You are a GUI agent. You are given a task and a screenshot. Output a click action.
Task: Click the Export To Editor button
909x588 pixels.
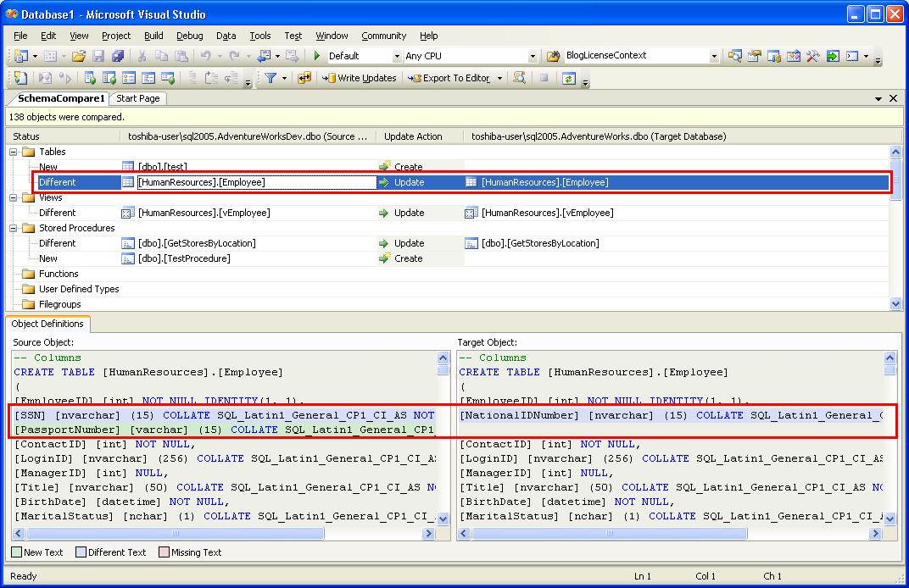coord(449,78)
